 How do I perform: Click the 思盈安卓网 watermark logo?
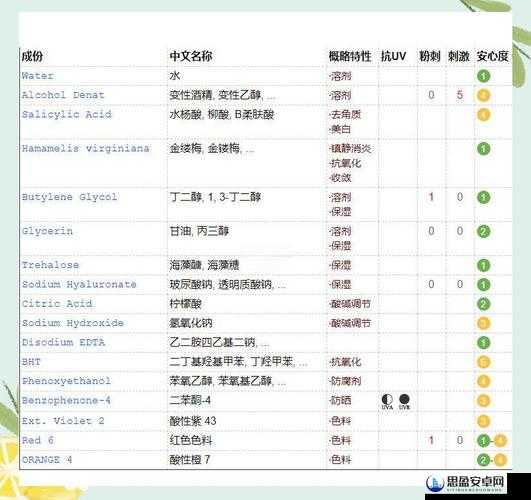pos(465,483)
